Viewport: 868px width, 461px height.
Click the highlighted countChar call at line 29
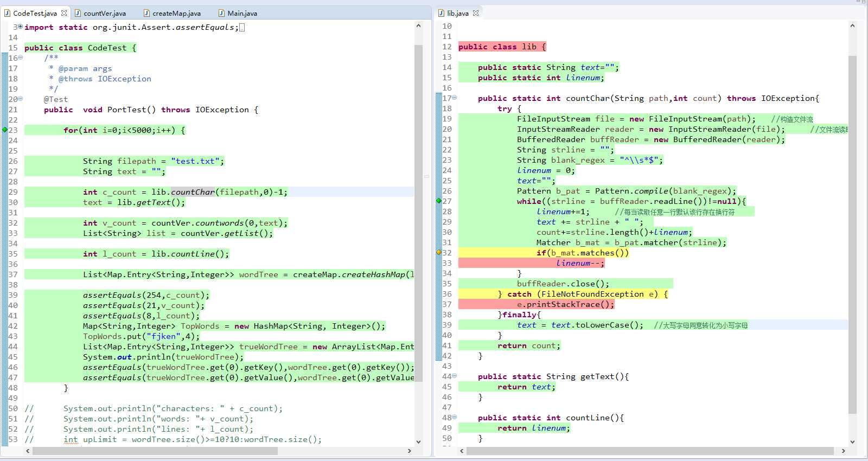click(x=193, y=192)
